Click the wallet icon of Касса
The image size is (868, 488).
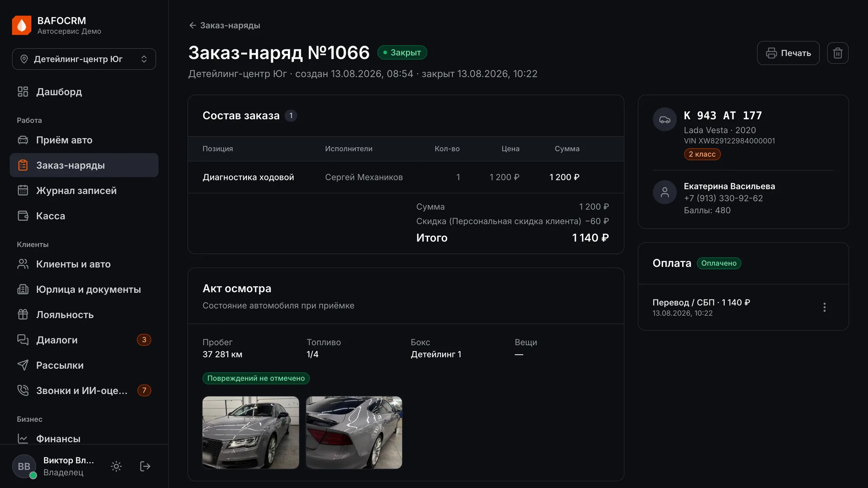(23, 216)
